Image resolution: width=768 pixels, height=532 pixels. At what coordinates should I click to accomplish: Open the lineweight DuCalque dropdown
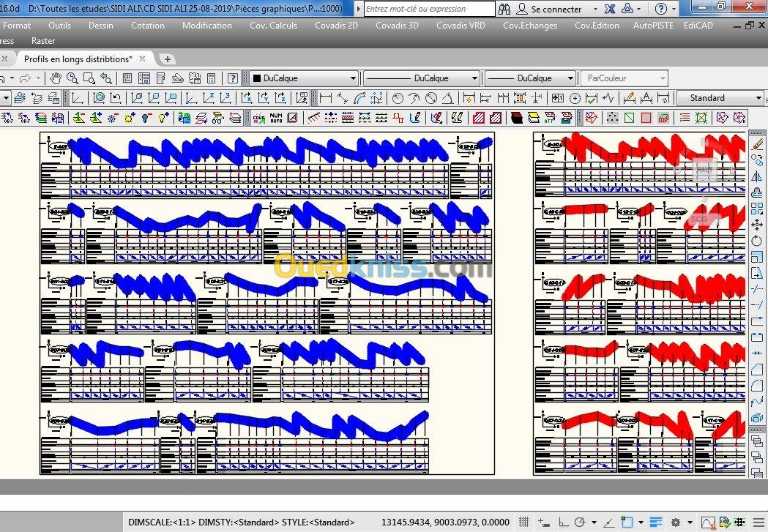531,78
